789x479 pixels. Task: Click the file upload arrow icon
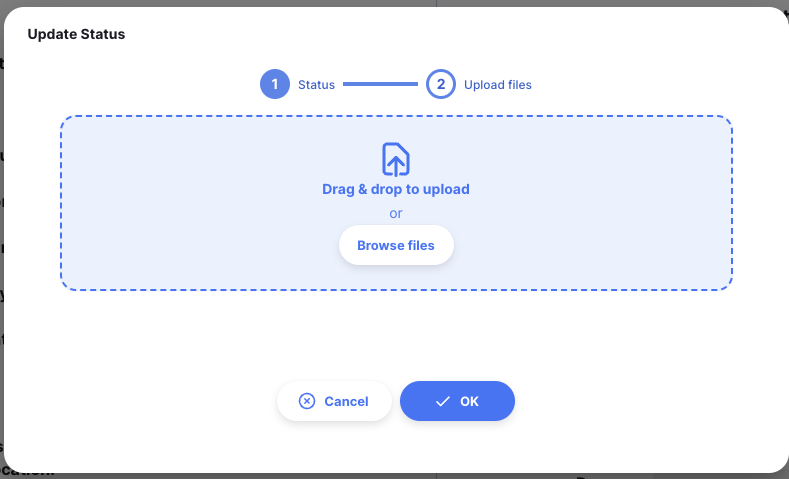point(396,159)
